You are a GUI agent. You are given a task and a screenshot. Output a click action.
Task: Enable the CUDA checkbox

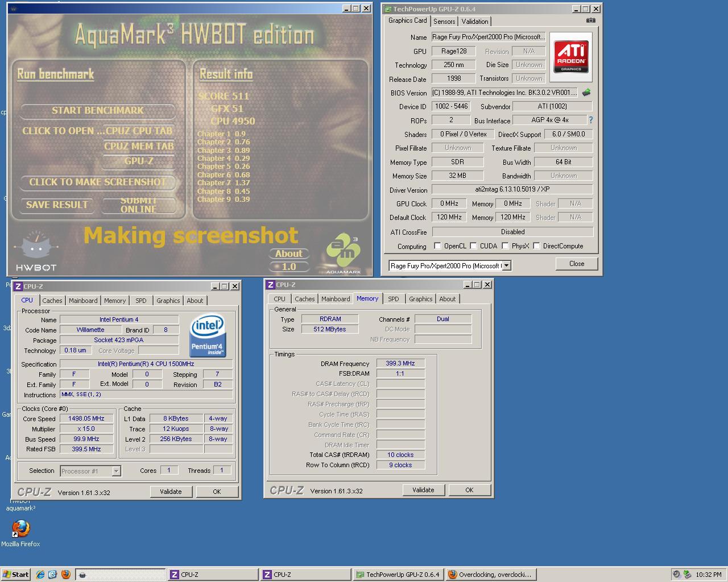(x=473, y=246)
